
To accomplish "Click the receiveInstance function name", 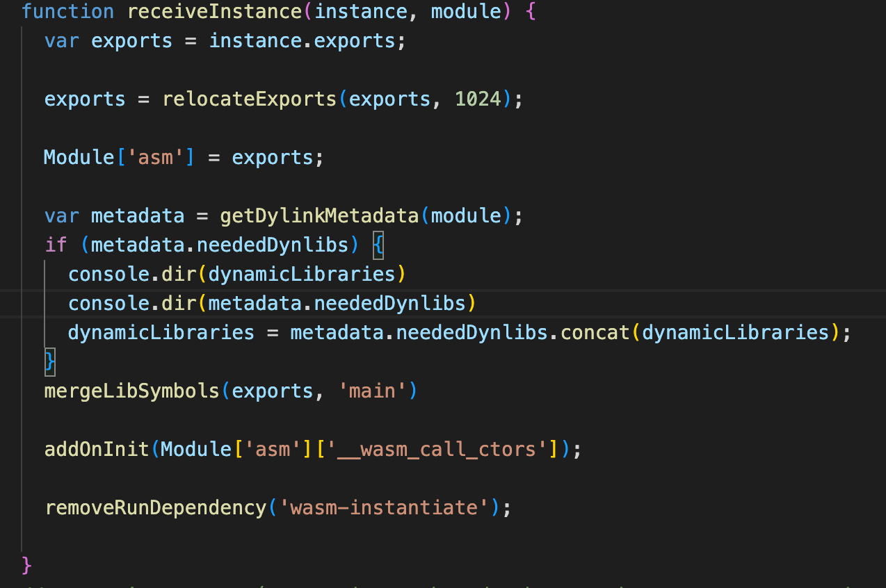I will tap(215, 12).
